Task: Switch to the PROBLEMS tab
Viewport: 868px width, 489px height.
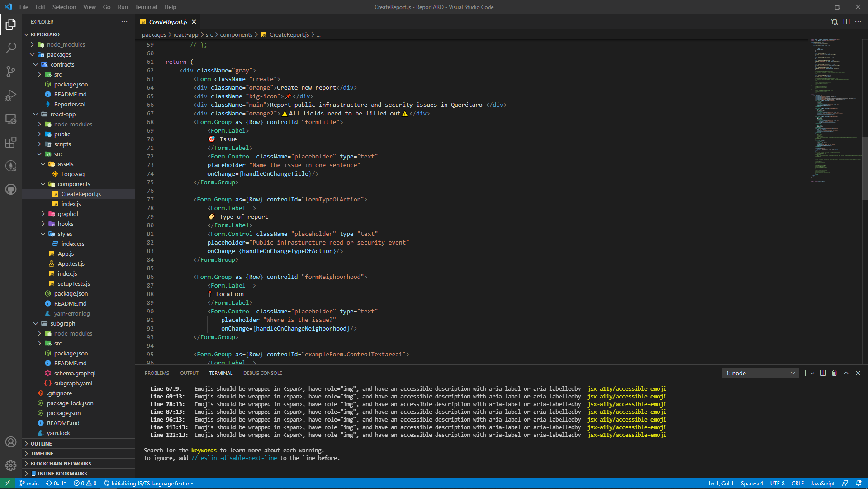Action: (x=157, y=373)
